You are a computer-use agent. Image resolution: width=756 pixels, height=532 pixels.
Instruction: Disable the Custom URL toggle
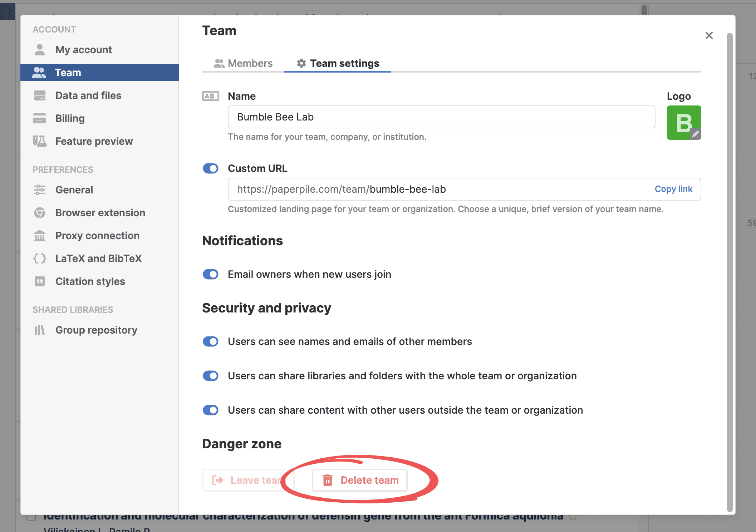(x=211, y=168)
